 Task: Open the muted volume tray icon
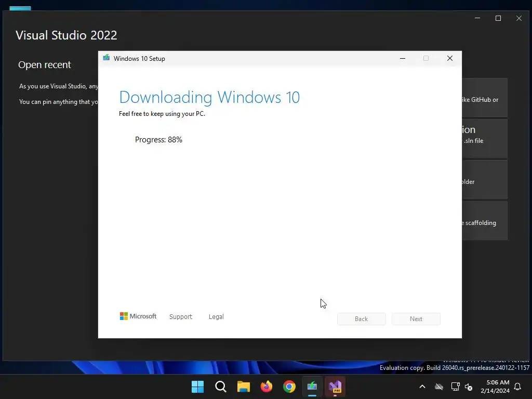tap(469, 387)
